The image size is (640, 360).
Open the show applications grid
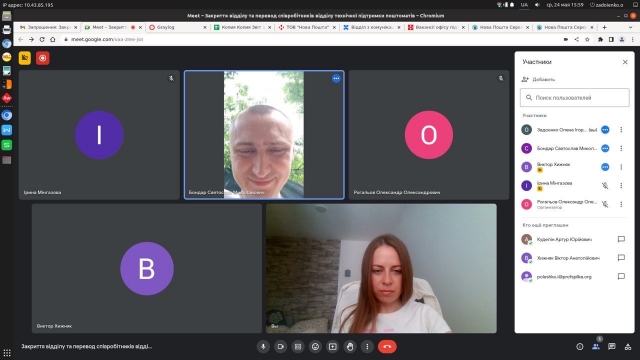tap(7, 353)
